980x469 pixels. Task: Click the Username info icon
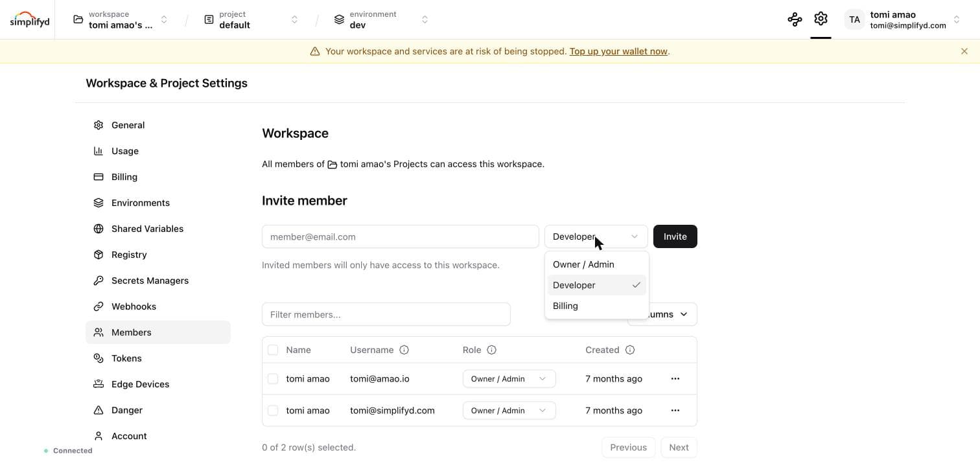click(404, 350)
